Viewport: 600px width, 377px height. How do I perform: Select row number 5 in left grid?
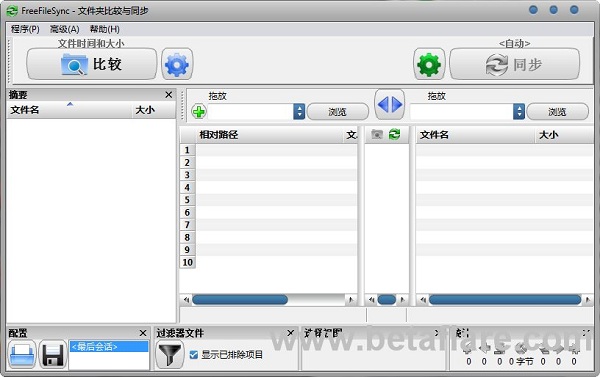pos(187,200)
